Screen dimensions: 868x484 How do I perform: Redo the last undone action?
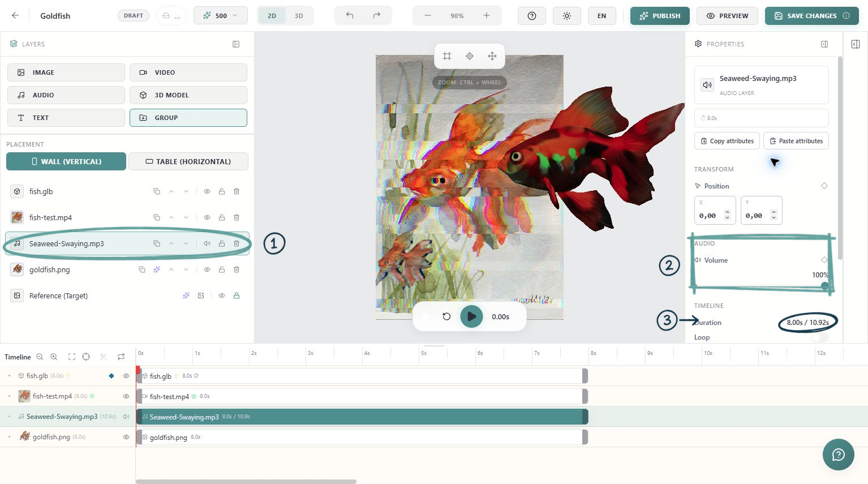[377, 16]
